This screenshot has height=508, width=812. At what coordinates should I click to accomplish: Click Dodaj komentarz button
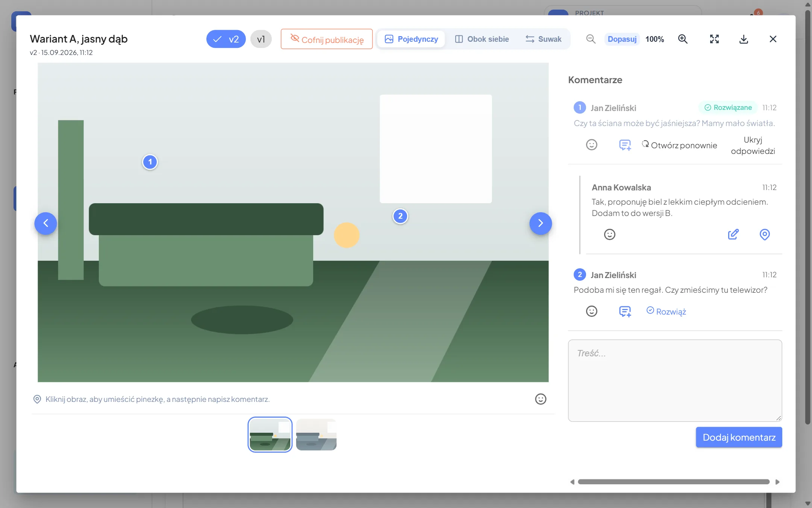click(739, 437)
